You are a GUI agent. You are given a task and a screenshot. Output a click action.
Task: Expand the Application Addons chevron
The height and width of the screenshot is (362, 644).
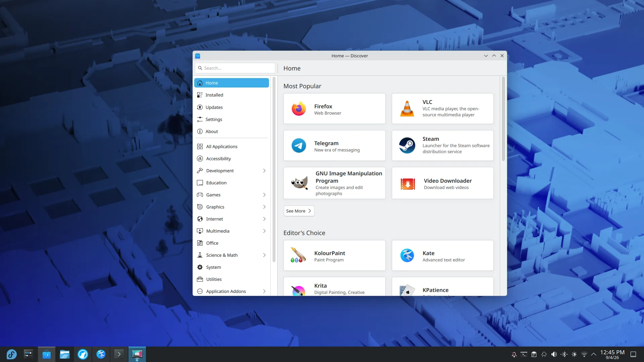pyautogui.click(x=264, y=291)
